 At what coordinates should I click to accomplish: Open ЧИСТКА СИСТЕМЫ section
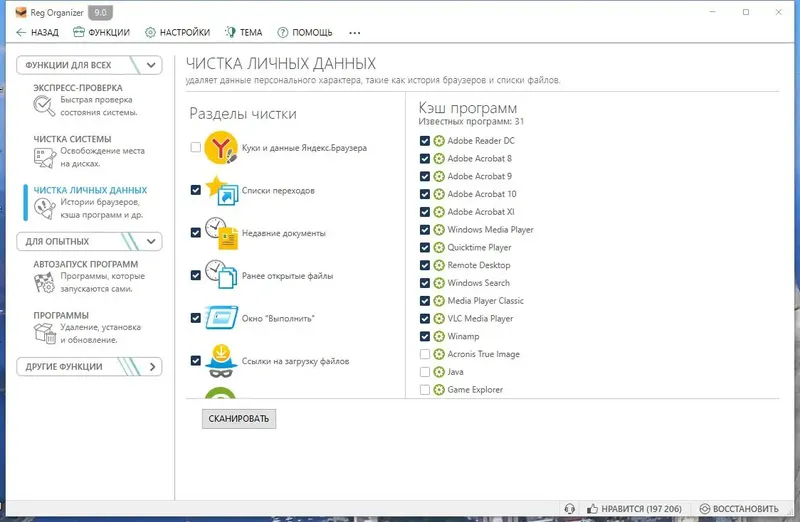click(89, 152)
